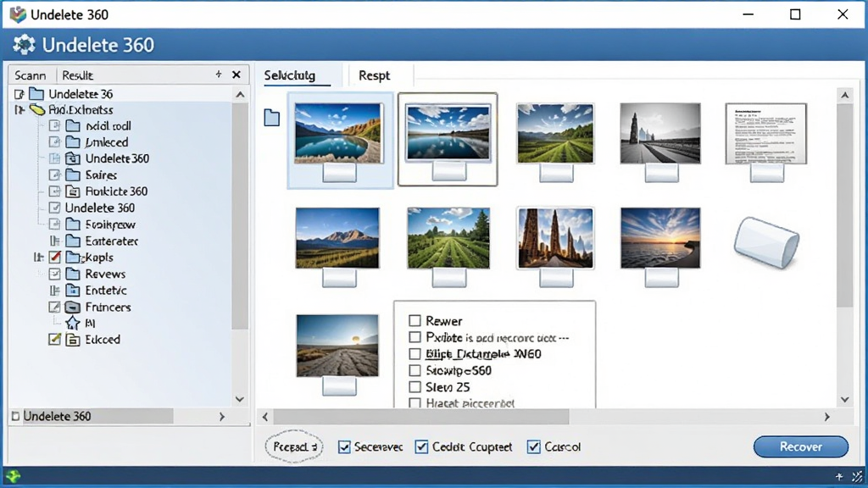
Task: Click the vertical scrollbar of the tree panel
Action: click(240, 216)
